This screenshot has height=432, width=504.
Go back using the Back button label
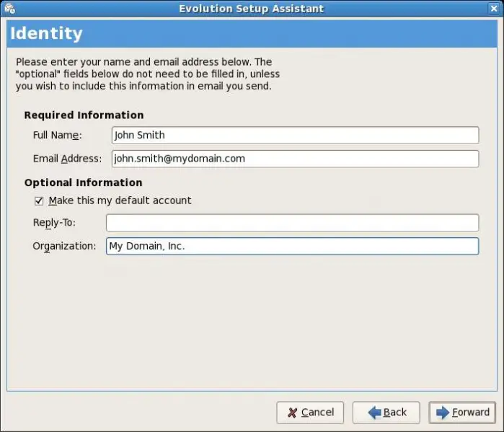point(394,413)
